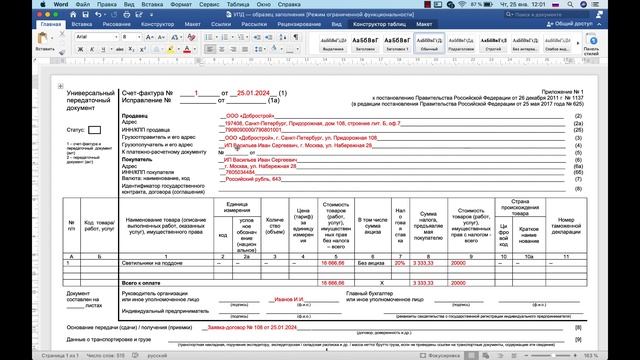This screenshot has height=360, width=640.
Task: Justify the paragraph text
Action: tap(245, 49)
